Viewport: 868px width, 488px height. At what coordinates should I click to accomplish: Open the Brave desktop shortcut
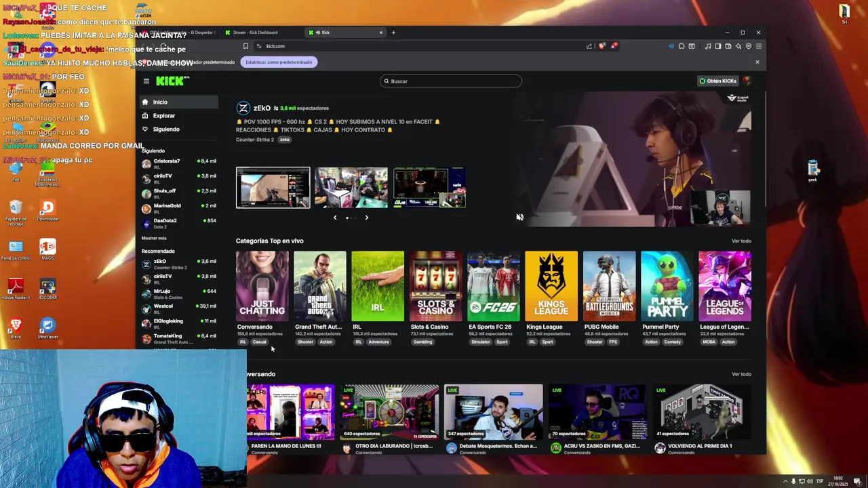pos(16,327)
